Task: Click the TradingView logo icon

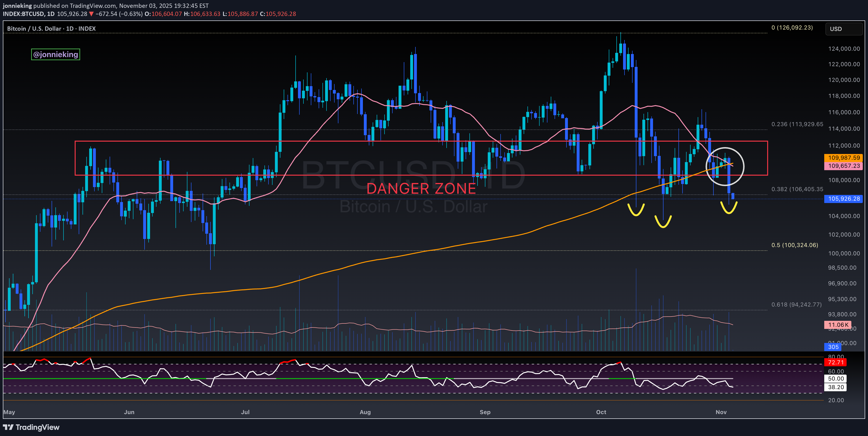Action: (8, 427)
